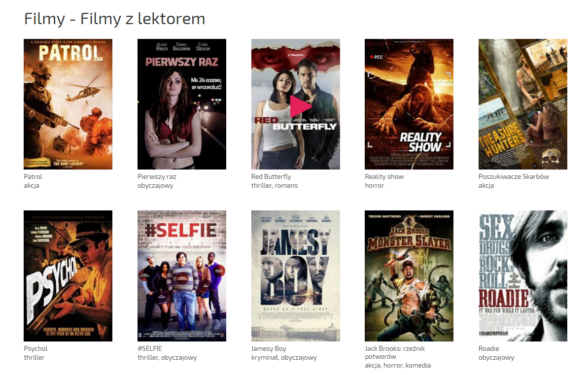Open the Reality show title link
The width and height of the screenshot is (588, 375).
[x=384, y=176]
